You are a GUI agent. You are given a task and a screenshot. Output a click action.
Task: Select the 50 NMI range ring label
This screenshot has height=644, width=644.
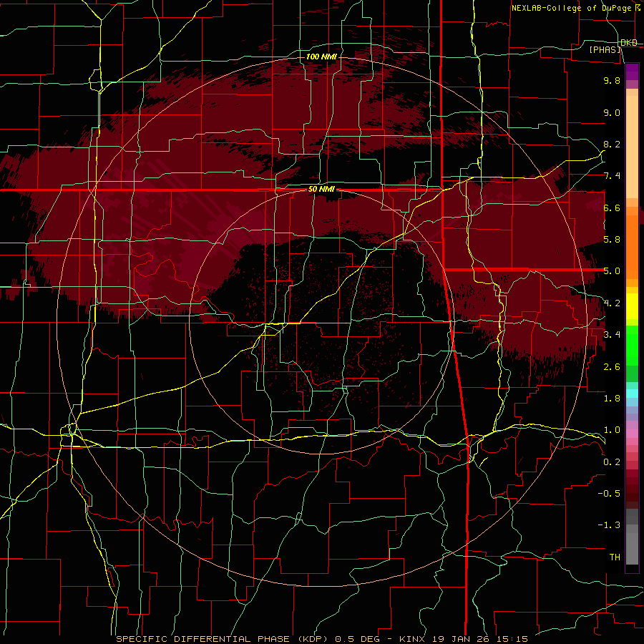321,190
